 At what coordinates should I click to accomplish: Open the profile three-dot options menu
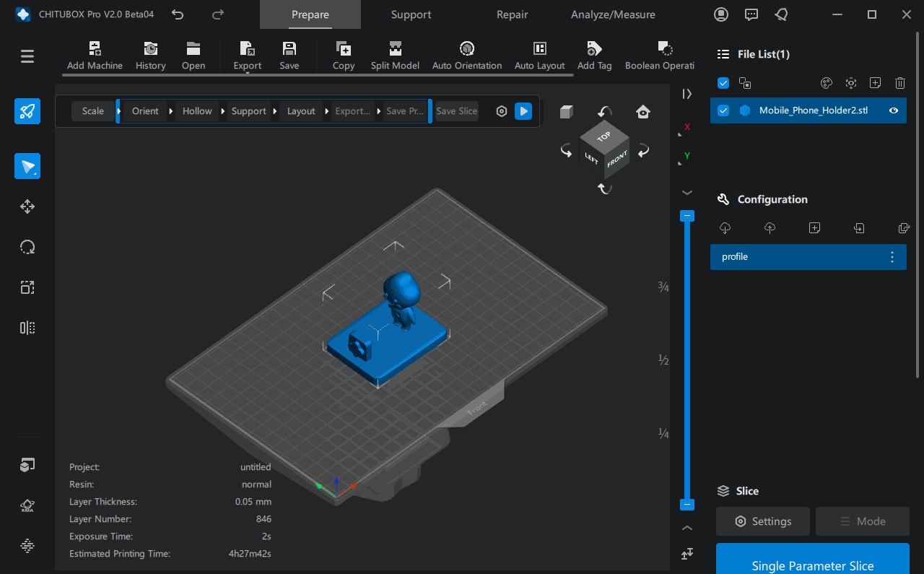(892, 257)
